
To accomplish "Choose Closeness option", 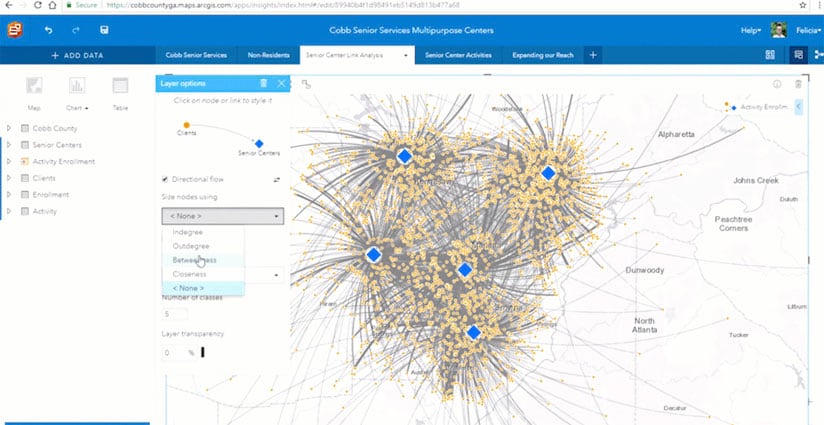I will point(203,274).
